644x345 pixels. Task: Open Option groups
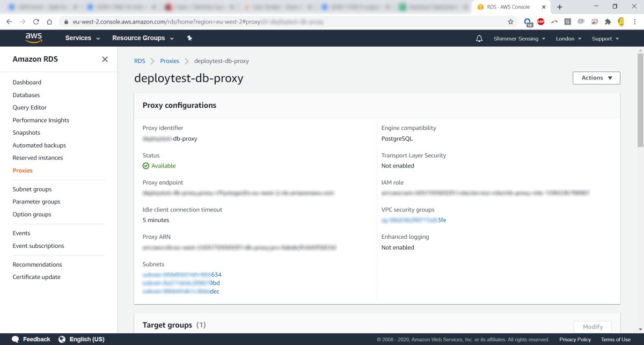coord(32,214)
